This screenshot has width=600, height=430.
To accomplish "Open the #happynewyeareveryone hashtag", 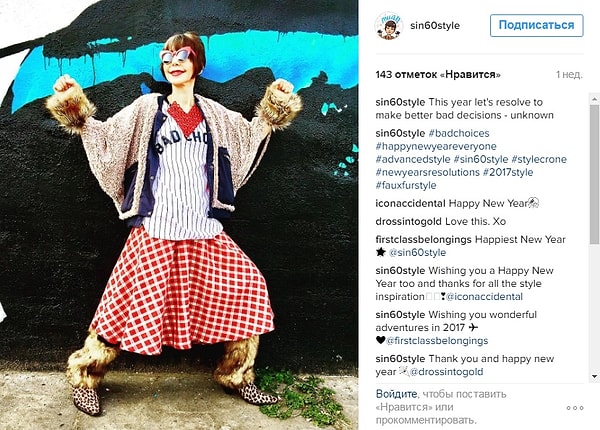I will coord(436,146).
